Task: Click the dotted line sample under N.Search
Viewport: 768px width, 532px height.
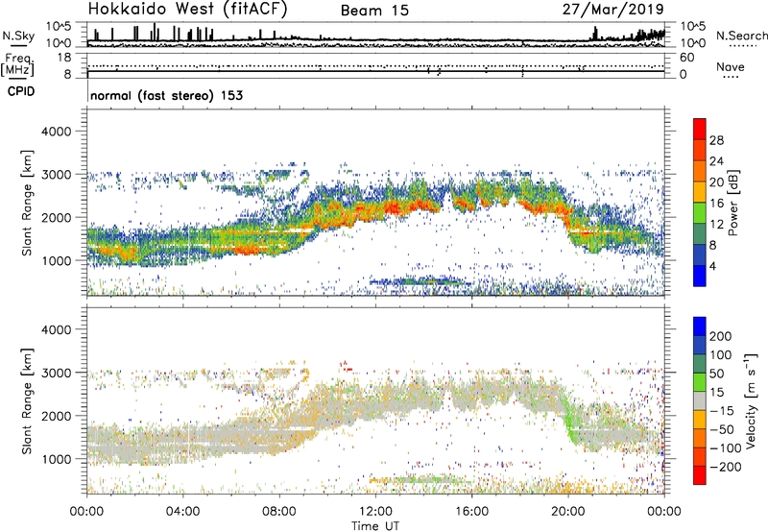Action: click(742, 45)
